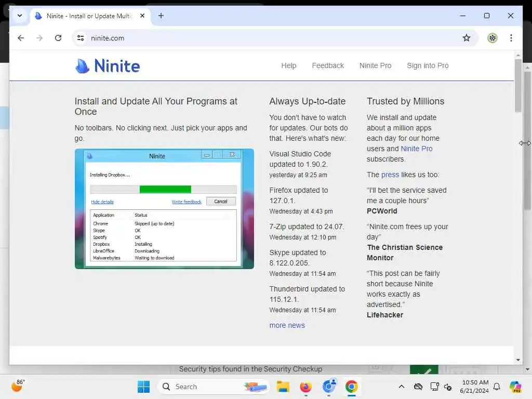
Task: Click 'The Christian Science Monitor' text
Action: (x=404, y=252)
